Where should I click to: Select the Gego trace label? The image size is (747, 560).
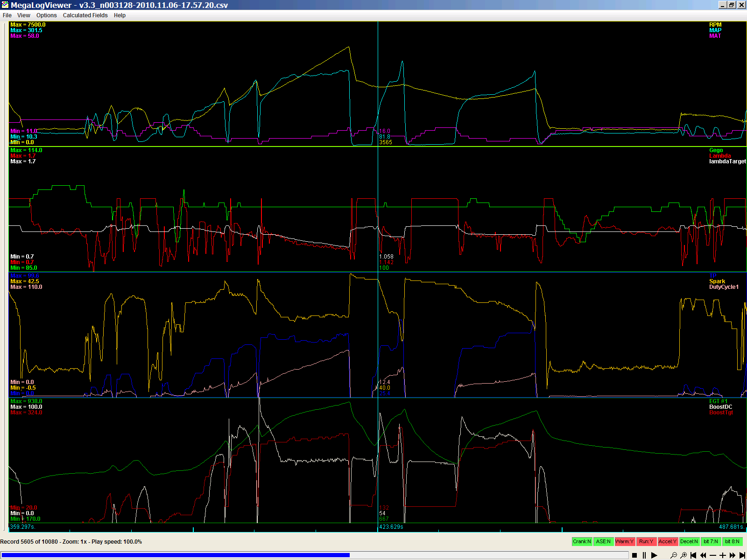pos(716,150)
